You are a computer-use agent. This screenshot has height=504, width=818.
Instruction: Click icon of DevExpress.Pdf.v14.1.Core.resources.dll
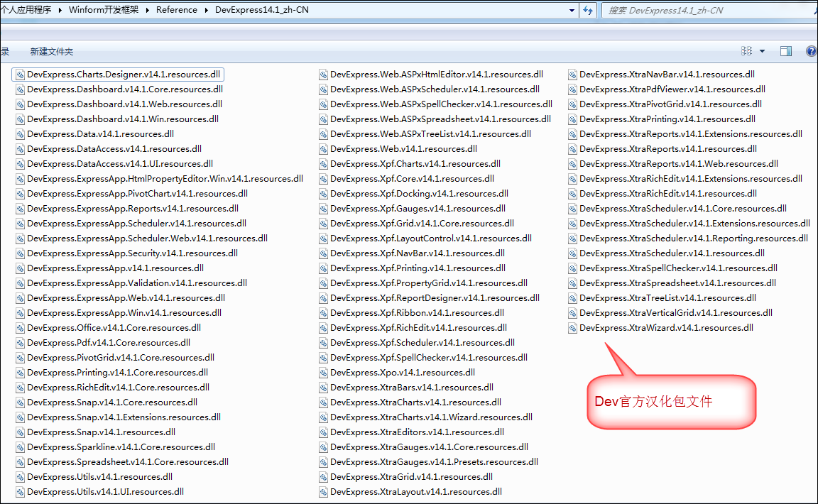point(21,343)
